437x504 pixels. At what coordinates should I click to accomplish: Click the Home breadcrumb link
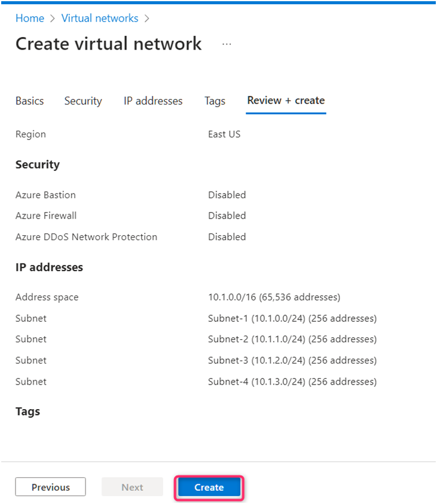tap(30, 19)
